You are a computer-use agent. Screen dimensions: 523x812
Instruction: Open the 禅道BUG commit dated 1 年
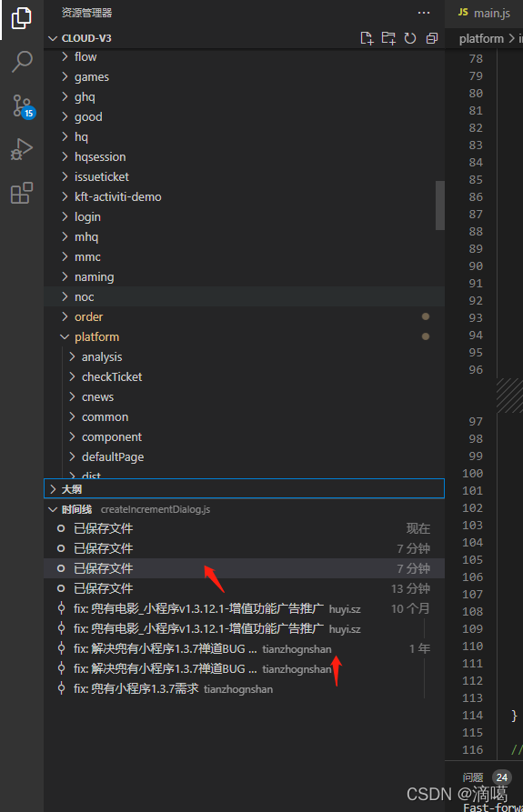245,648
